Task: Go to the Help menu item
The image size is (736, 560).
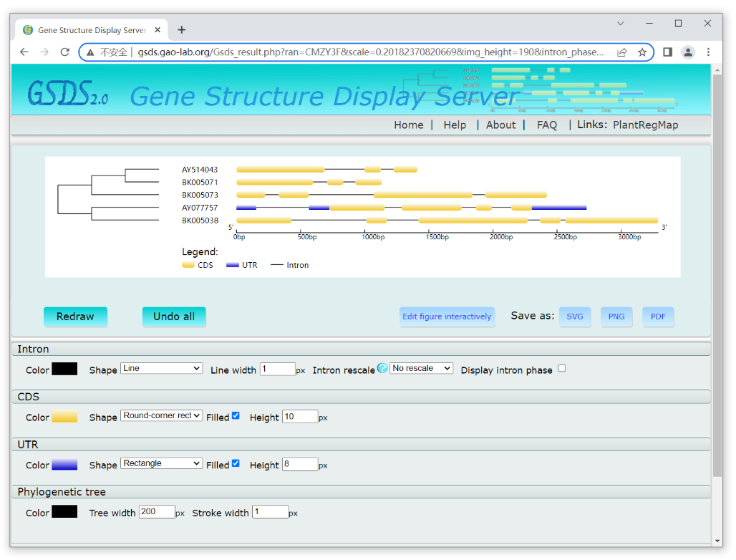Action: pos(455,125)
